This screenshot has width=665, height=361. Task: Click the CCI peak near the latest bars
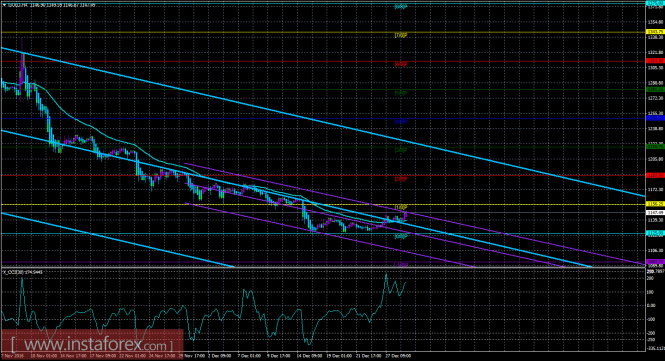tap(386, 275)
